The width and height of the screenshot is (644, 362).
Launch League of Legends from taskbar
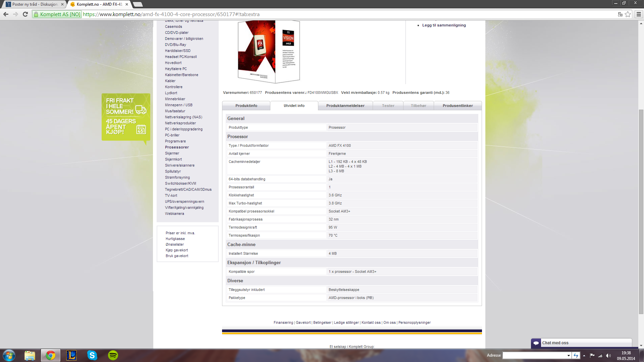[71, 355]
